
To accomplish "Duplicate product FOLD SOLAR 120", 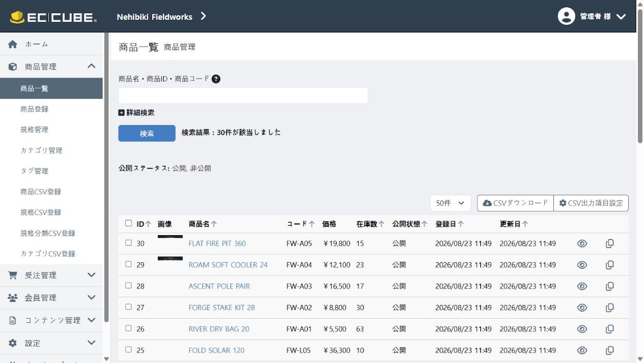I will coord(610,350).
